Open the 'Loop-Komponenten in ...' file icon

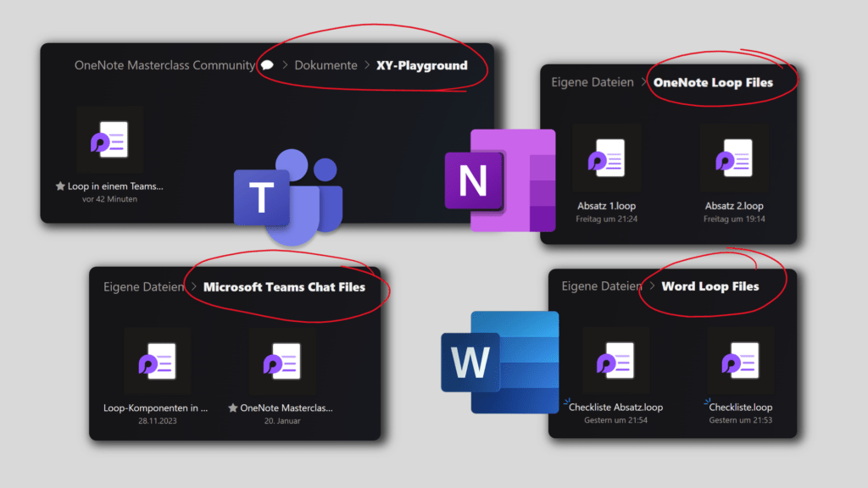coord(157,361)
